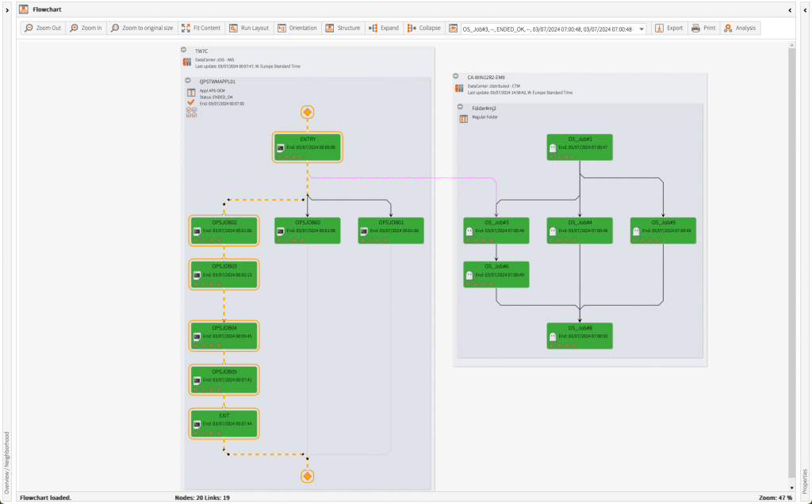Click the Export button
The height and width of the screenshot is (504, 812).
coord(668,28)
